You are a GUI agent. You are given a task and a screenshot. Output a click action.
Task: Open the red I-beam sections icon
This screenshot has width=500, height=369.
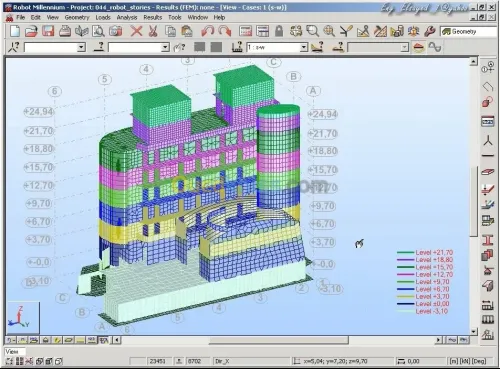click(488, 240)
